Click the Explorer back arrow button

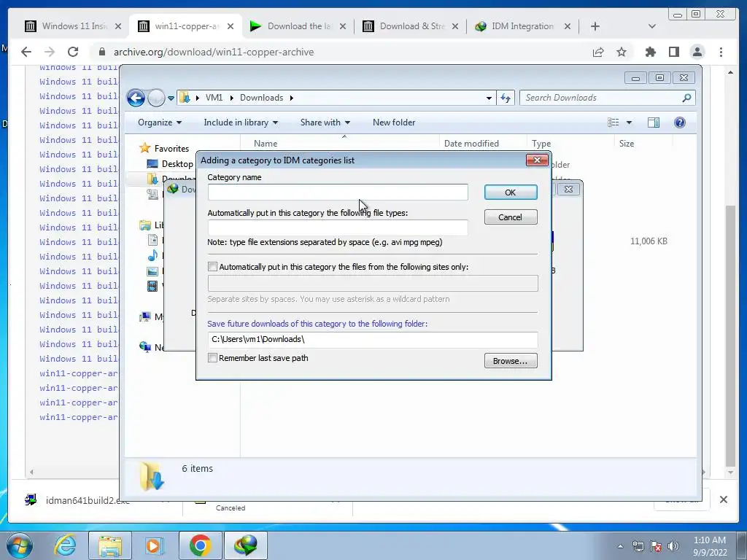click(x=136, y=98)
